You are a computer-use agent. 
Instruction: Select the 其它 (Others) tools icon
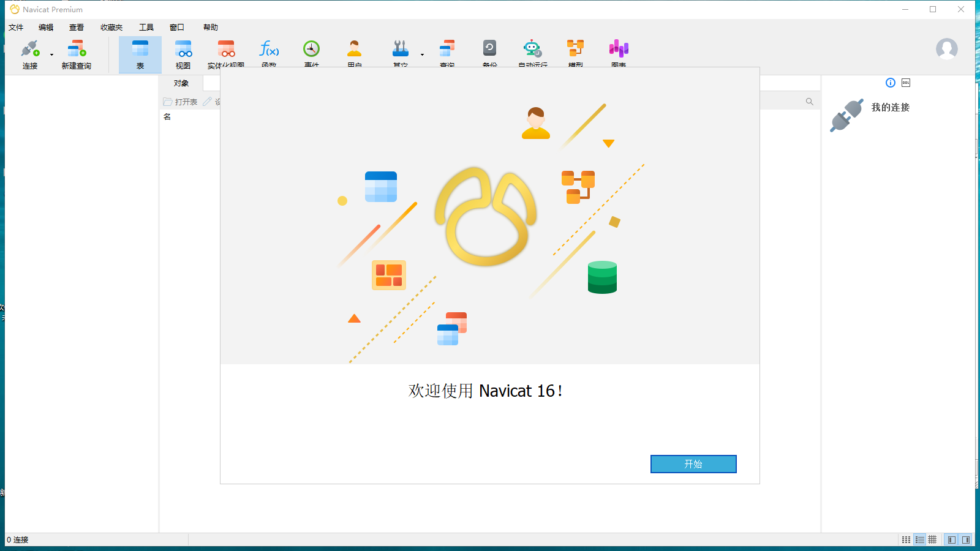click(x=401, y=49)
